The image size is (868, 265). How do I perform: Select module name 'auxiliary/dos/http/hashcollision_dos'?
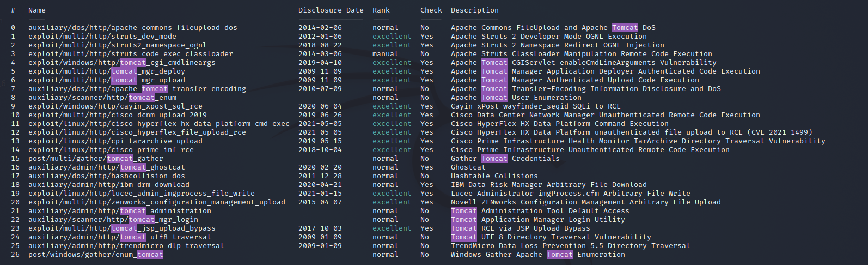point(107,176)
